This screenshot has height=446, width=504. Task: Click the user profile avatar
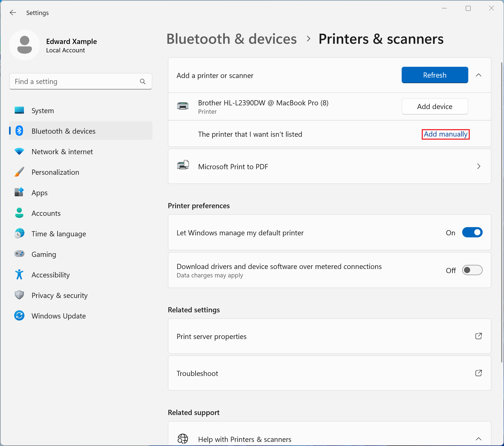point(24,45)
